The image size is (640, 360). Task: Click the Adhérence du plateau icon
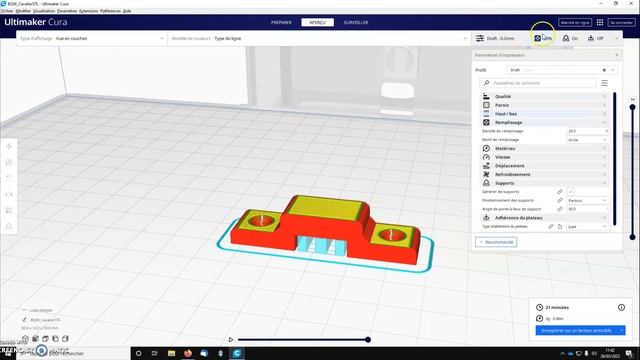(x=486, y=218)
